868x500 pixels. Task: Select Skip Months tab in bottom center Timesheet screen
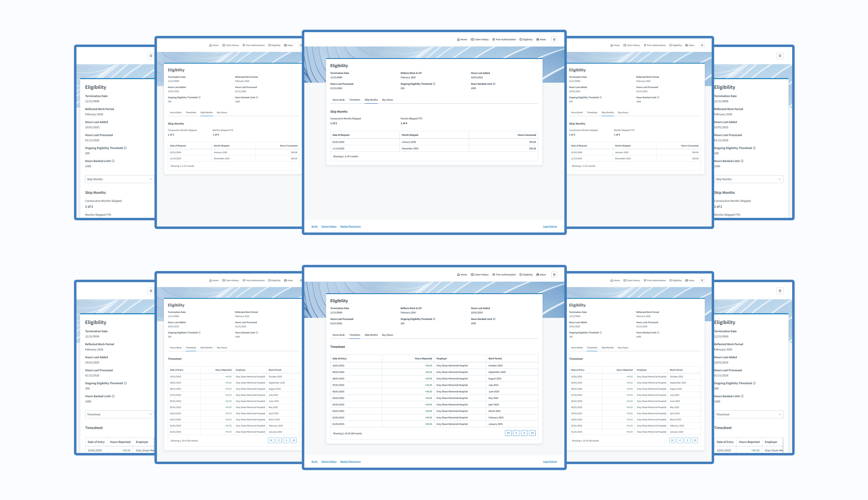(371, 335)
